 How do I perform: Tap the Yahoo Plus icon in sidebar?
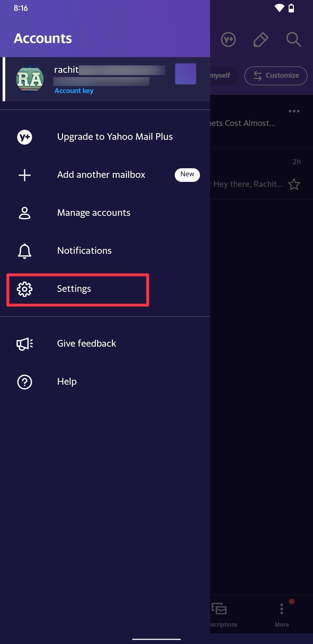click(x=25, y=137)
